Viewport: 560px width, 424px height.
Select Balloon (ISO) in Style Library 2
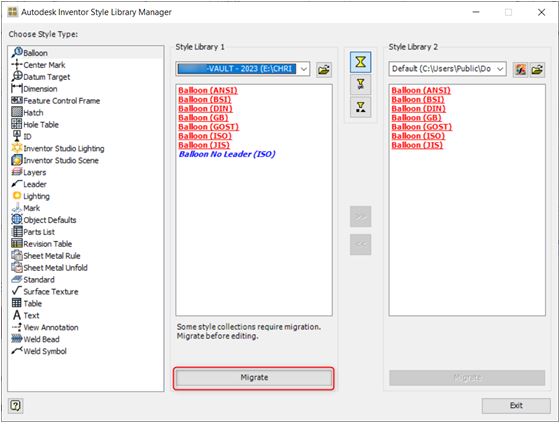[418, 136]
